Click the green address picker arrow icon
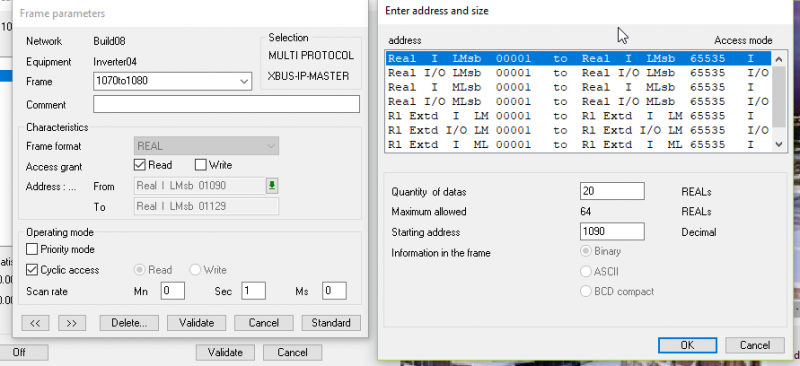Viewport: 800px width, 366px height. (272, 186)
